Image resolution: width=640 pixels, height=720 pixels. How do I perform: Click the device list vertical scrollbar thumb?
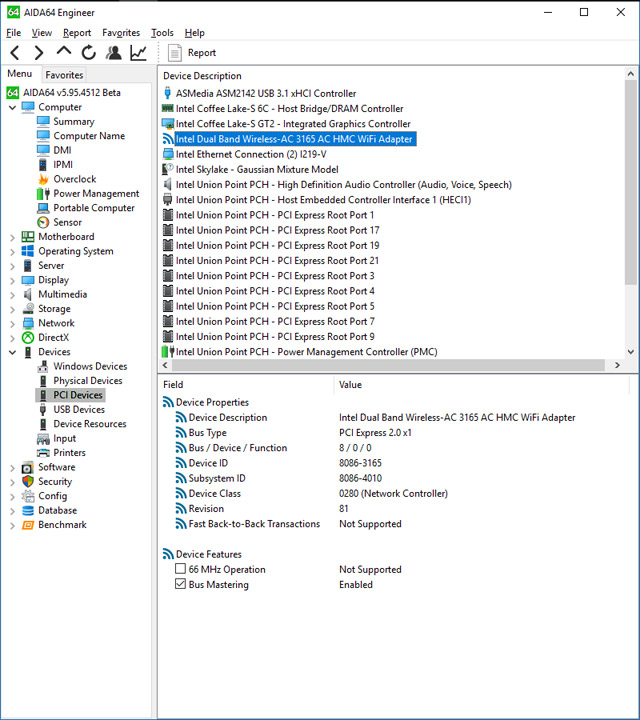(631, 183)
